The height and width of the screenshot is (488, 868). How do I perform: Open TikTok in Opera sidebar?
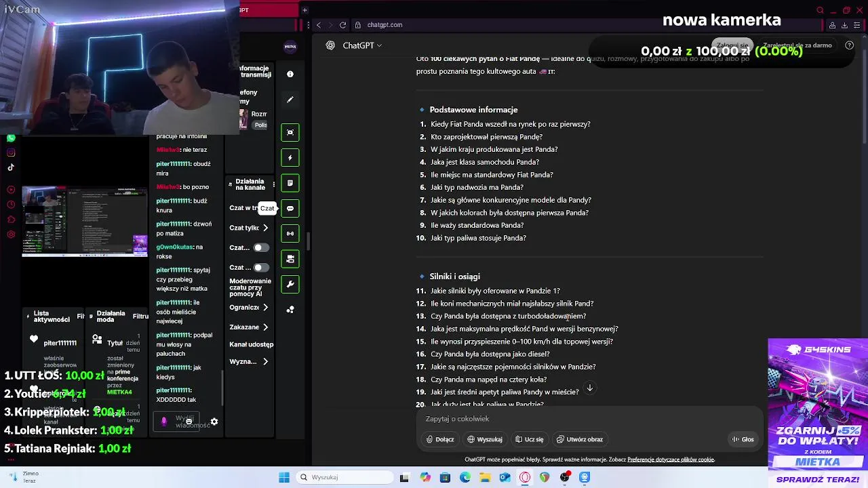(11, 167)
